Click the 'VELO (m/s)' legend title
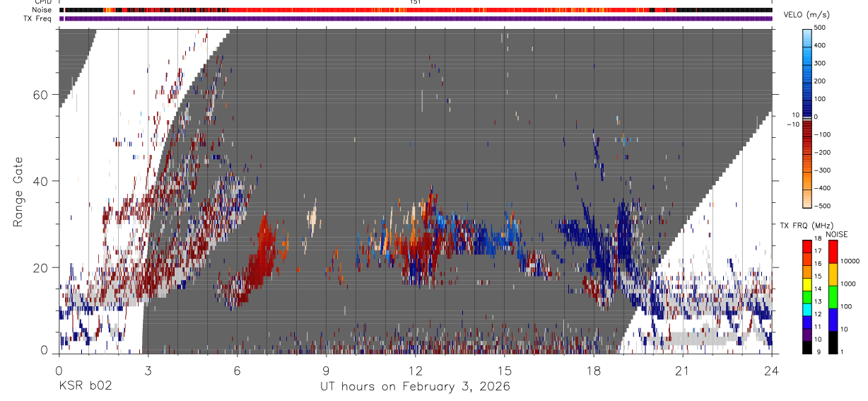Image resolution: width=868 pixels, height=401 pixels. click(807, 14)
